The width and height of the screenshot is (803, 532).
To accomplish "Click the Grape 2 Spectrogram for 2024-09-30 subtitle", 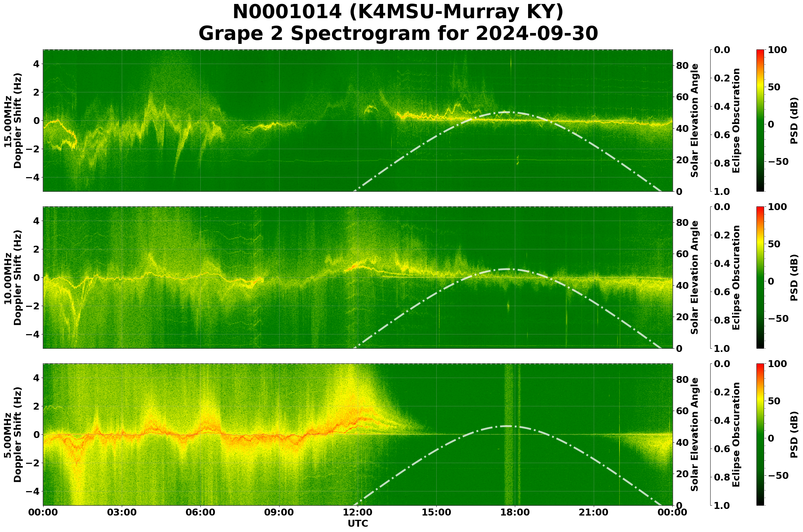I will [x=398, y=34].
